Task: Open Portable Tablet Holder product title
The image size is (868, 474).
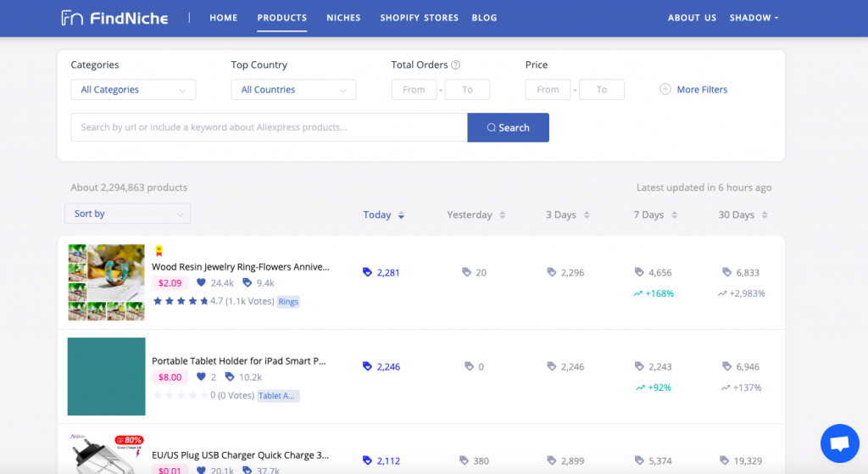Action: pos(239,361)
